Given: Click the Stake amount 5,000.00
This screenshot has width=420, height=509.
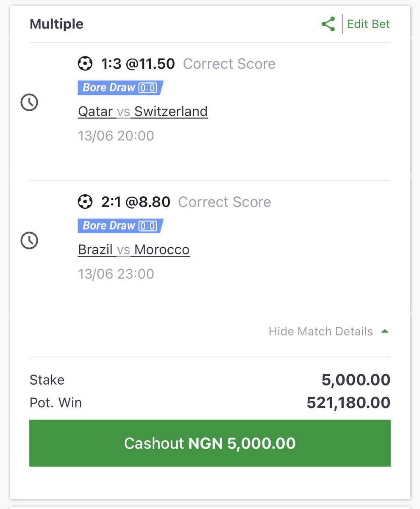Looking at the screenshot, I should pyautogui.click(x=356, y=380).
